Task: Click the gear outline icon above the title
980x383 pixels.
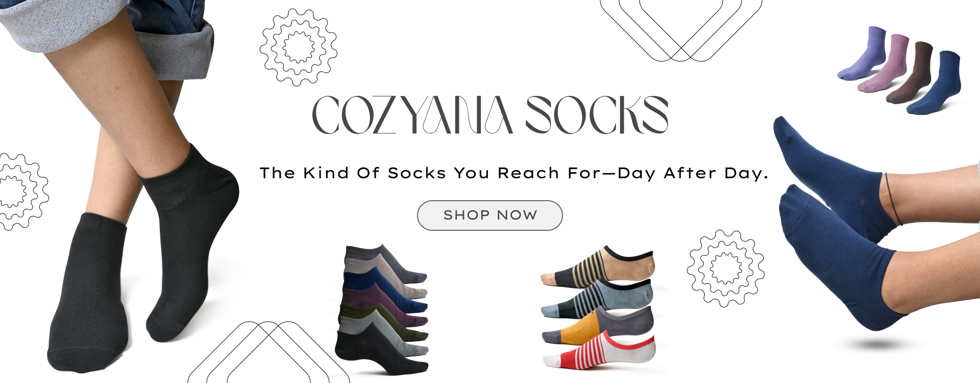Action: pos(299,47)
